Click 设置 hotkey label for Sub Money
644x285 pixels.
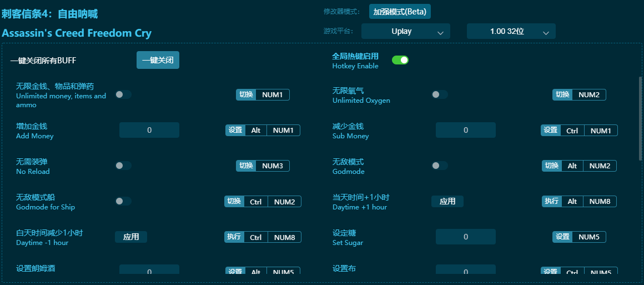[x=551, y=131]
